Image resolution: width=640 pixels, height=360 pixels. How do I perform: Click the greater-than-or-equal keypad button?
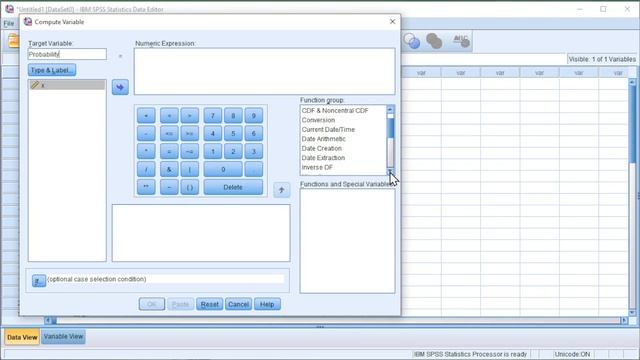tap(189, 133)
